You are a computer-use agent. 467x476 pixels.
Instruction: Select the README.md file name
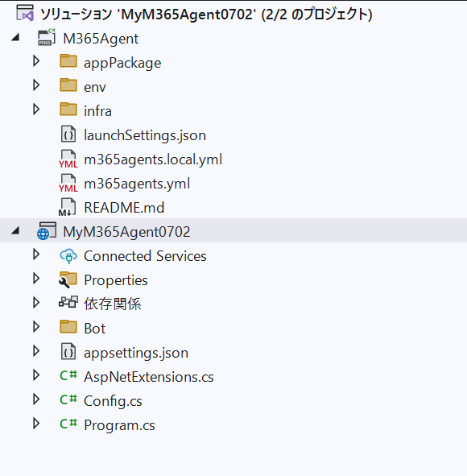coord(124,208)
